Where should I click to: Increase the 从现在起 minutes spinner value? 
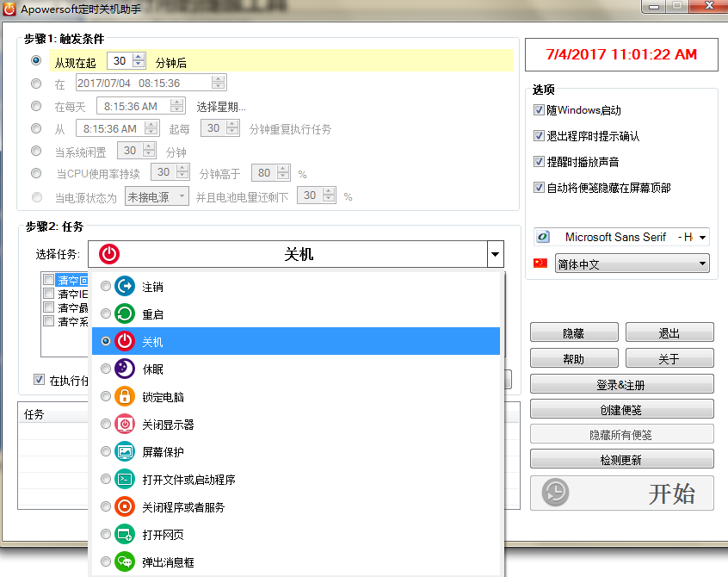(x=139, y=57)
